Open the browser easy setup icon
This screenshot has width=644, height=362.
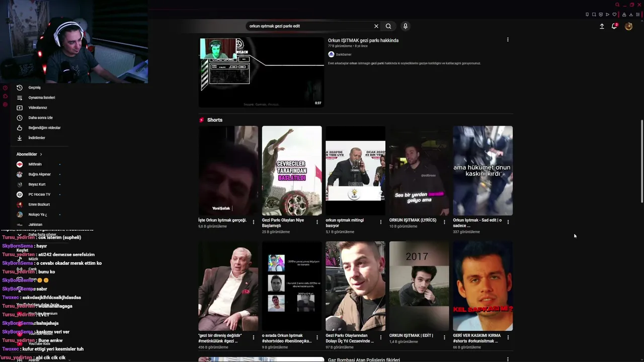click(638, 15)
